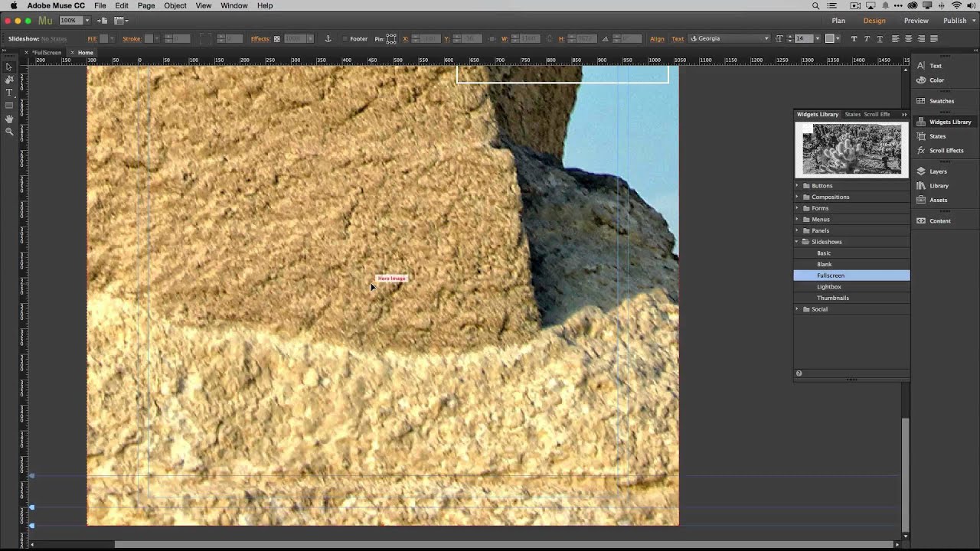Align text right icon
Viewport: 980px width, 551px height.
coord(921,38)
